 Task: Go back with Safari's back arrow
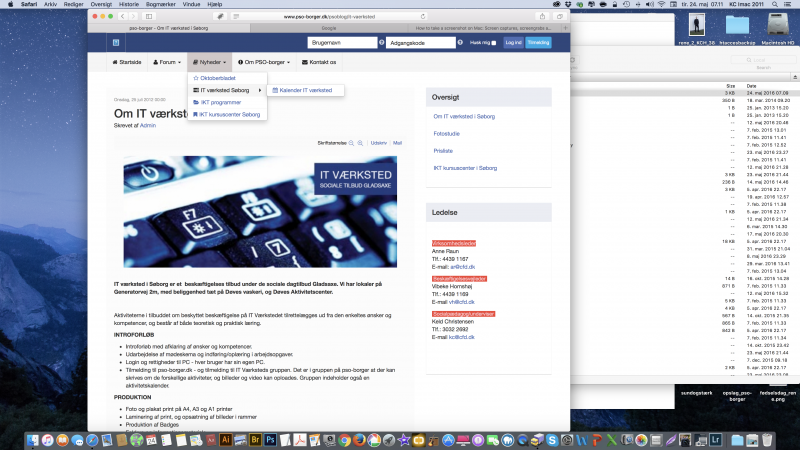coord(122,16)
